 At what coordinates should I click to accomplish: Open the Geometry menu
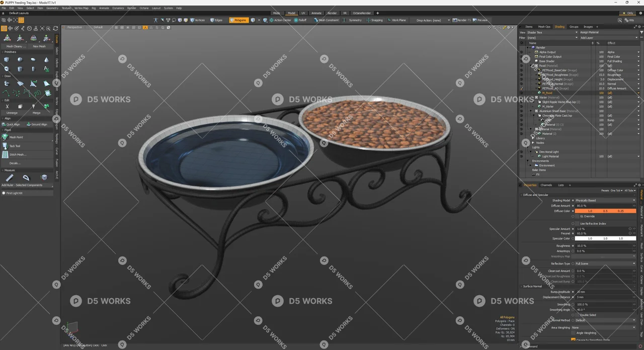[x=52, y=8]
